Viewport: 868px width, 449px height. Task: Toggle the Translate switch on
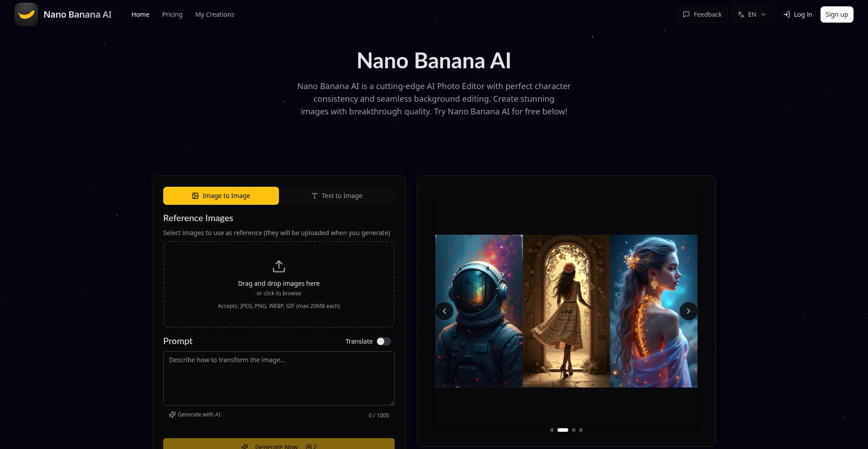[384, 341]
